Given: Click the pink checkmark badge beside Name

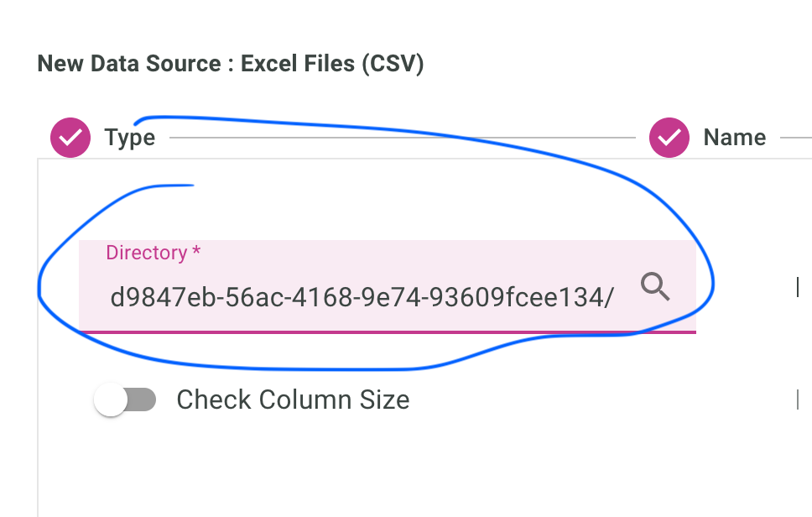Looking at the screenshot, I should coord(669,137).
